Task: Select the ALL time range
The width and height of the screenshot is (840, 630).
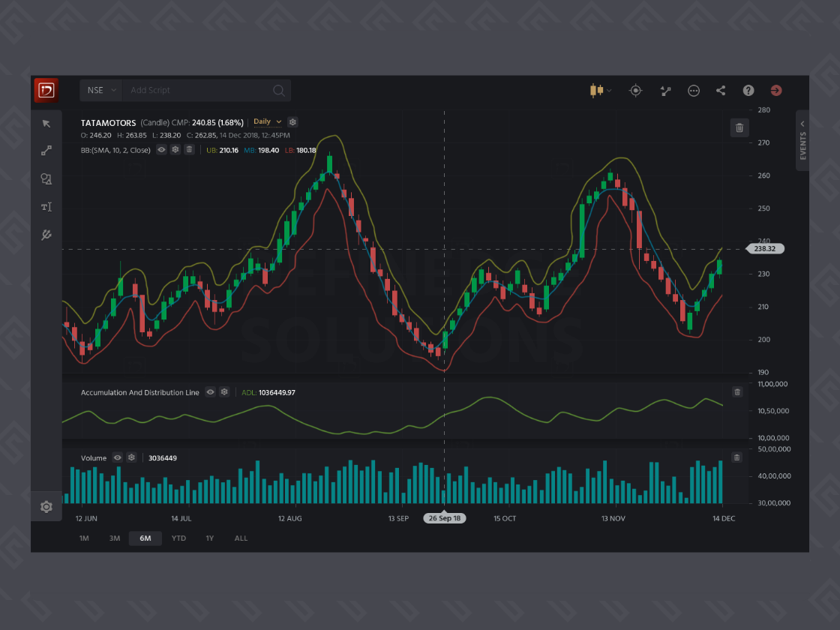Action: (241, 538)
